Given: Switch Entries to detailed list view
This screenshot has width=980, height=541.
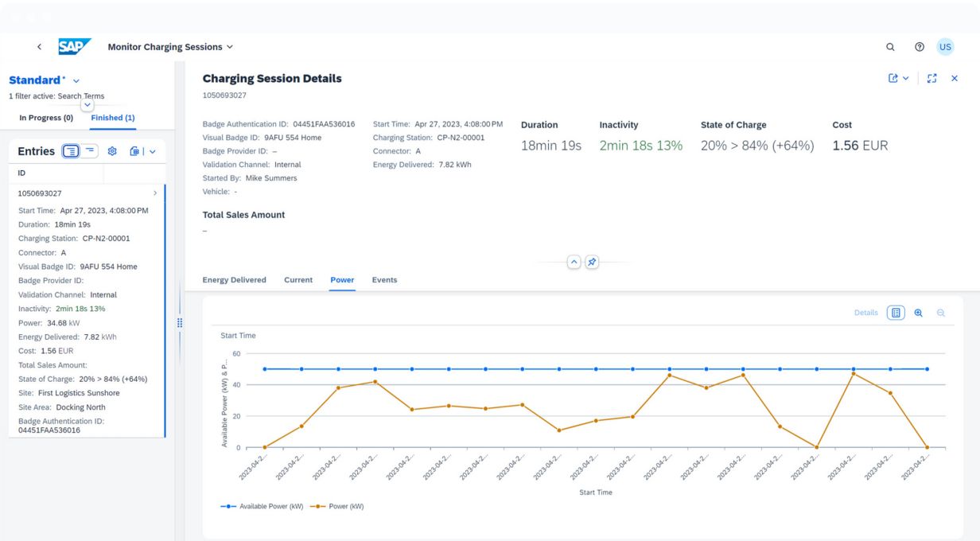Looking at the screenshot, I should (71, 151).
